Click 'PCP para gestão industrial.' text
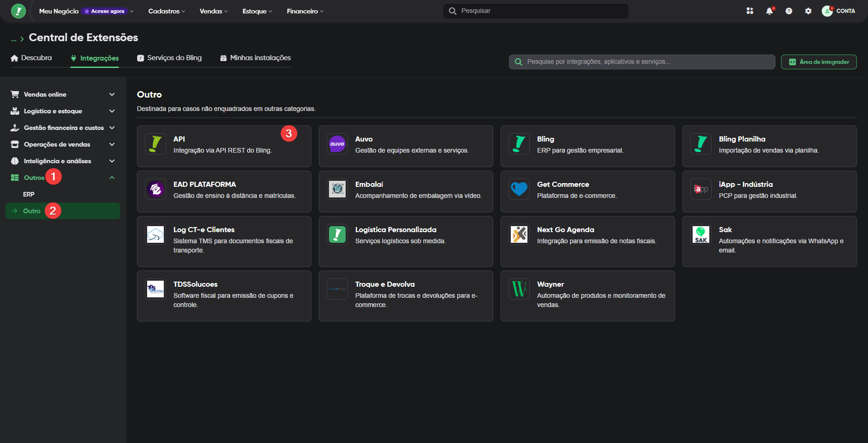This screenshot has height=443, width=868. point(758,196)
